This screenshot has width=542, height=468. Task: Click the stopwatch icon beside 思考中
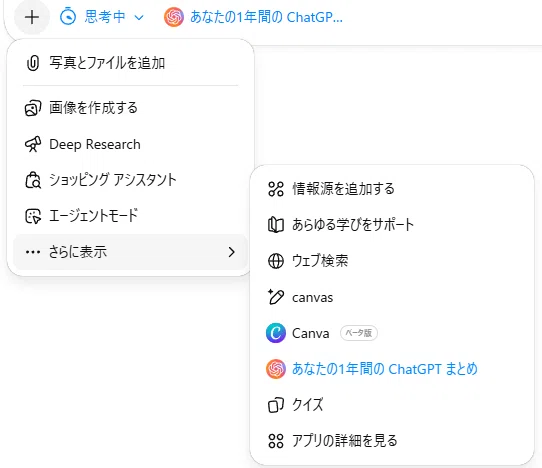click(x=68, y=17)
